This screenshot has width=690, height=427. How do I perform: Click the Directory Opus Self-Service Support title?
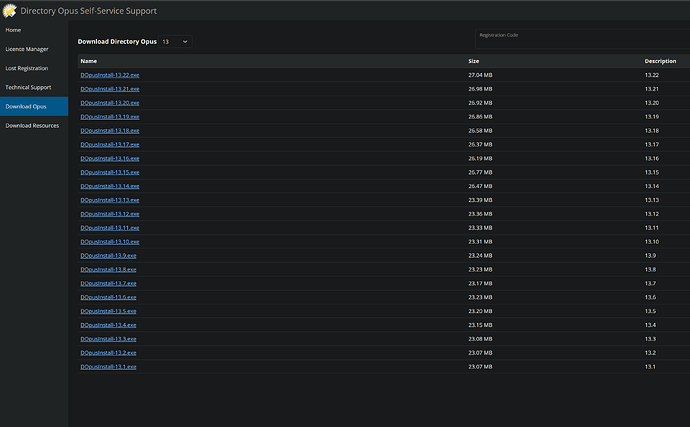tap(88, 11)
